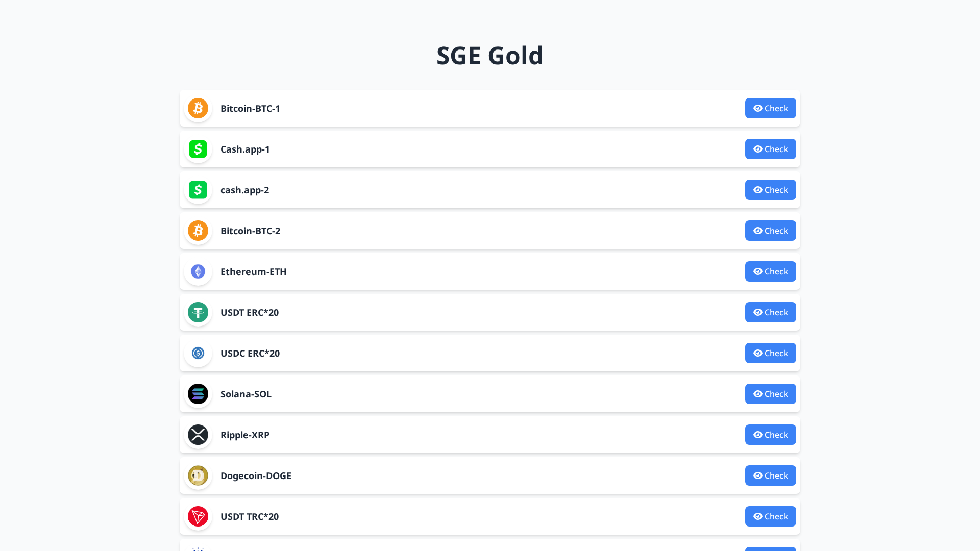Select the Bitcoin-BTC-2 label text
Image resolution: width=980 pixels, height=551 pixels.
250,231
